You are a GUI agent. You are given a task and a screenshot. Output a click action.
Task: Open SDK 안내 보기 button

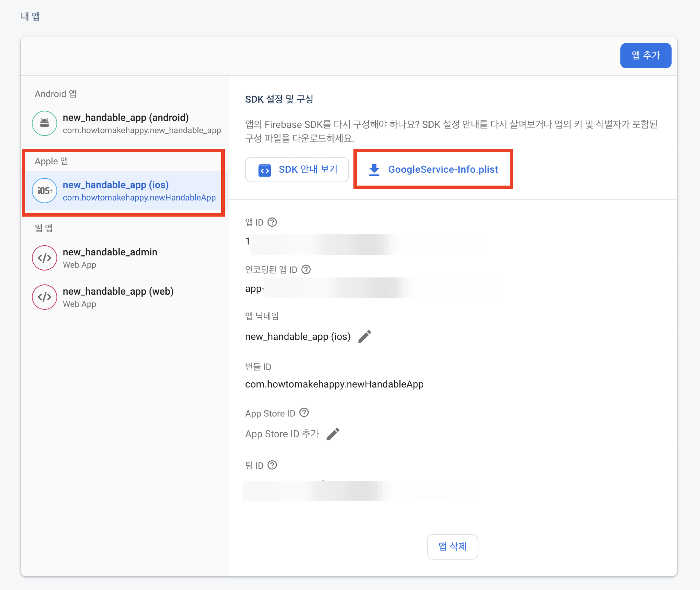297,169
